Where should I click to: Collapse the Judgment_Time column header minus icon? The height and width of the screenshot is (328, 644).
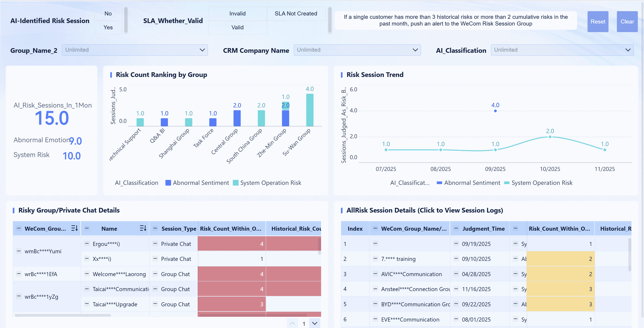[456, 228]
